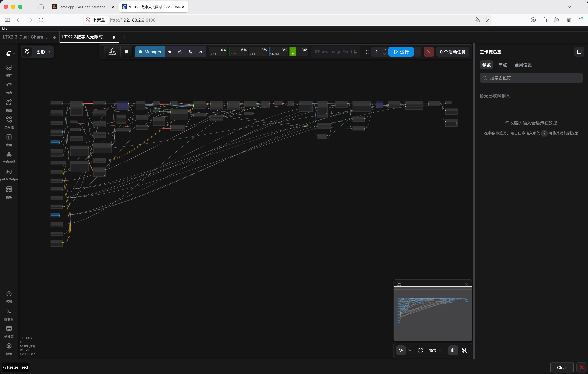Open the Manager button
This screenshot has width=588, height=374.
coord(150,52)
